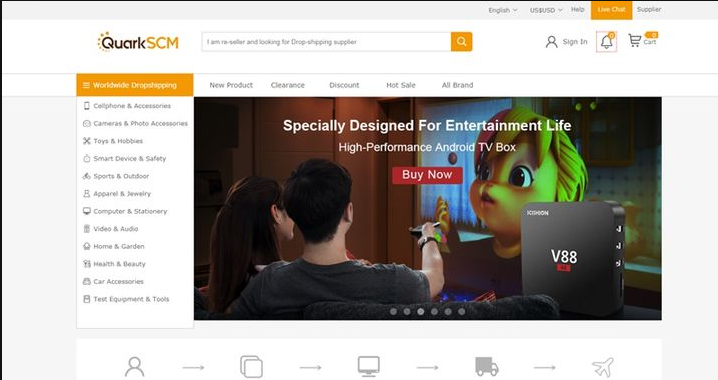The height and width of the screenshot is (380, 718).
Task: Go to New Product tab
Action: point(231,85)
